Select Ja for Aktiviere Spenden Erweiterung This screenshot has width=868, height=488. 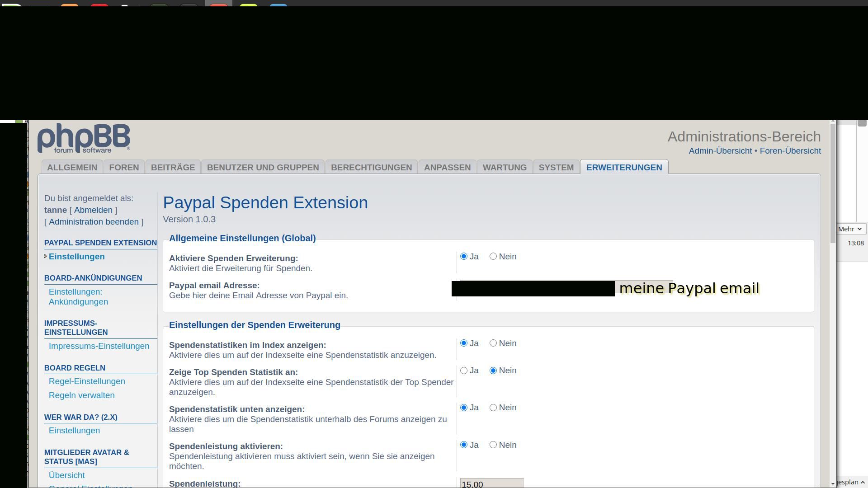pos(463,257)
